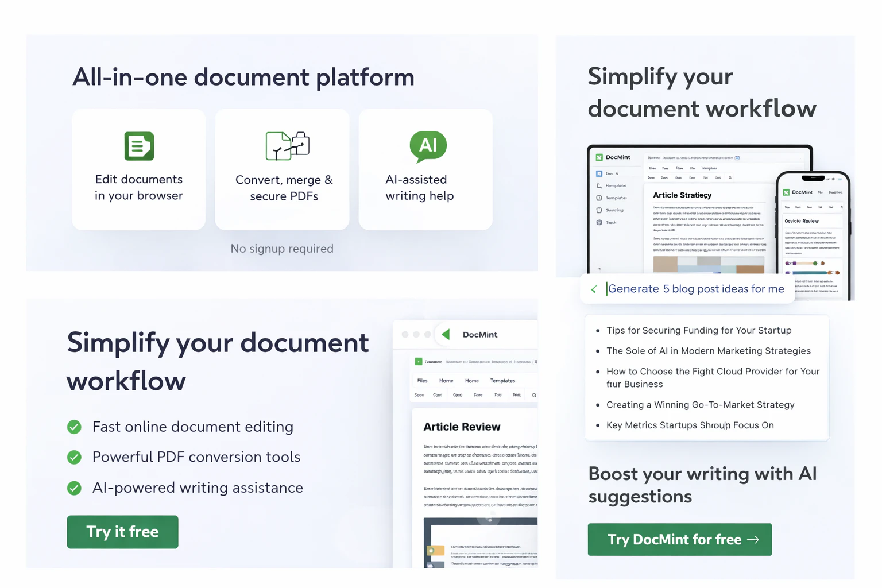Click AI-powered writing assistance text

198,488
